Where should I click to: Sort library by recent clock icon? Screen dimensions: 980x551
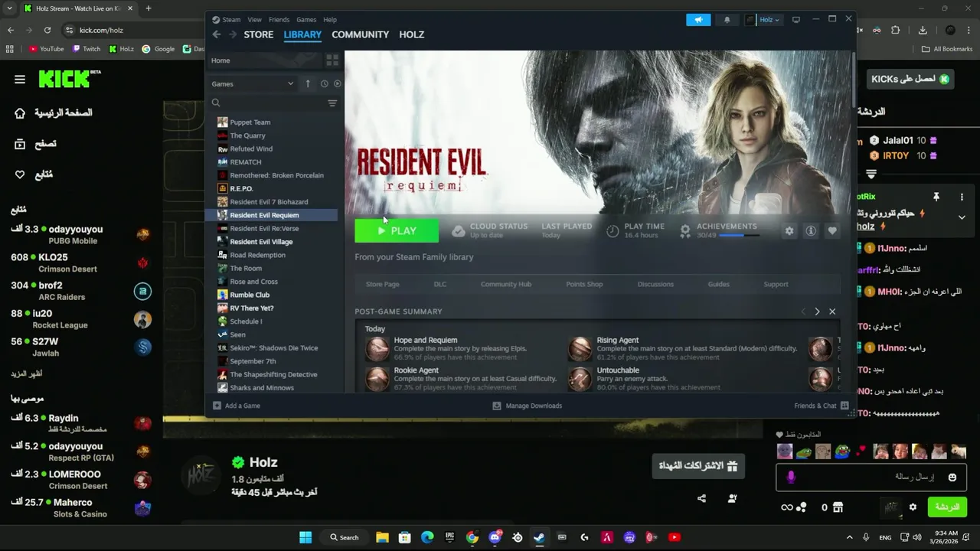click(324, 83)
